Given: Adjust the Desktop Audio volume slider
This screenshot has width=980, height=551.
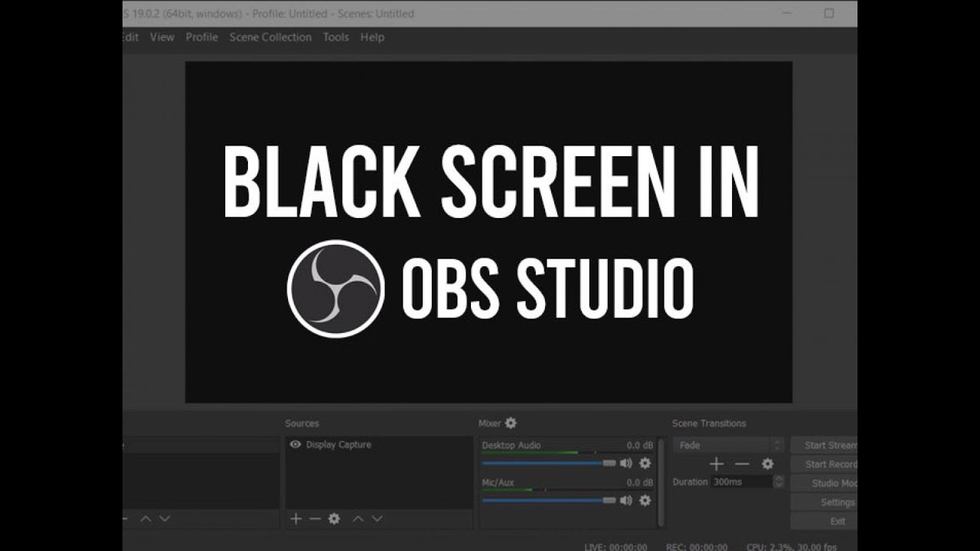Looking at the screenshot, I should [549, 463].
